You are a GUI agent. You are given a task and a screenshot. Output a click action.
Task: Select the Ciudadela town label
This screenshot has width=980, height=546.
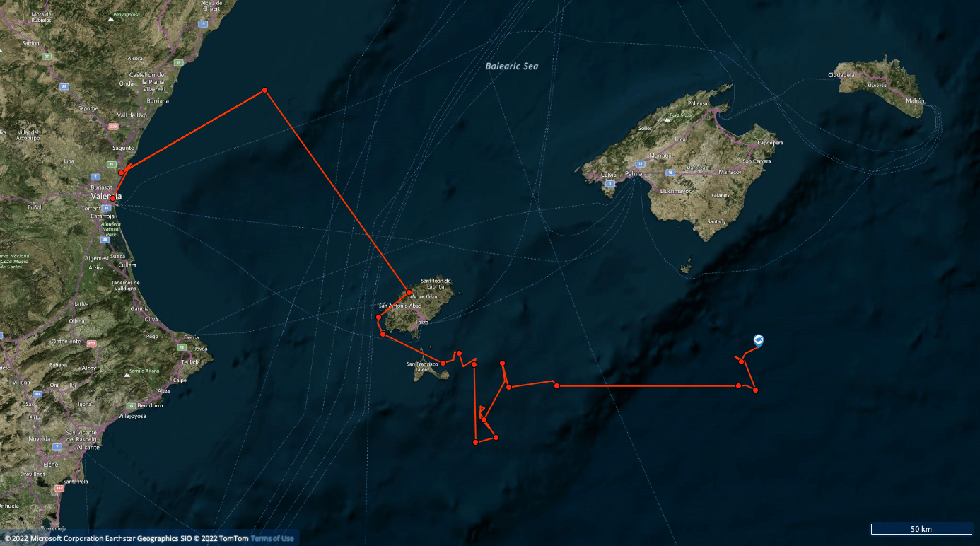click(x=841, y=74)
